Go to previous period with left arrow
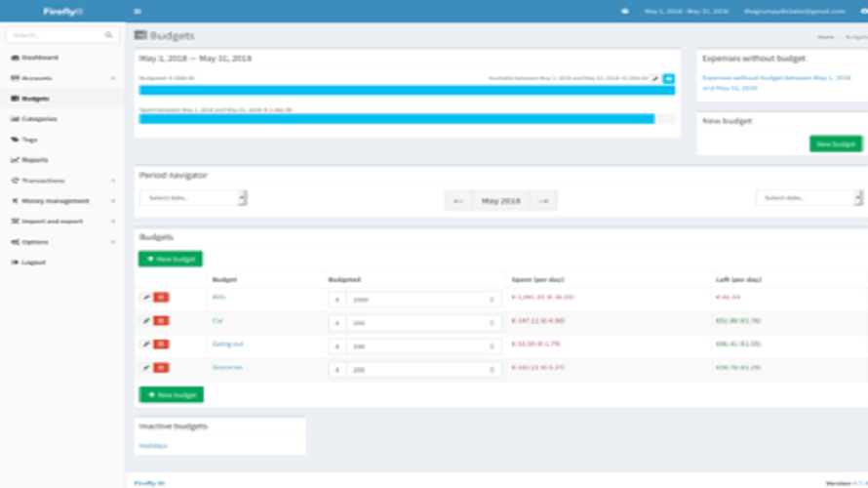The width and height of the screenshot is (868, 488). pyautogui.click(x=458, y=200)
